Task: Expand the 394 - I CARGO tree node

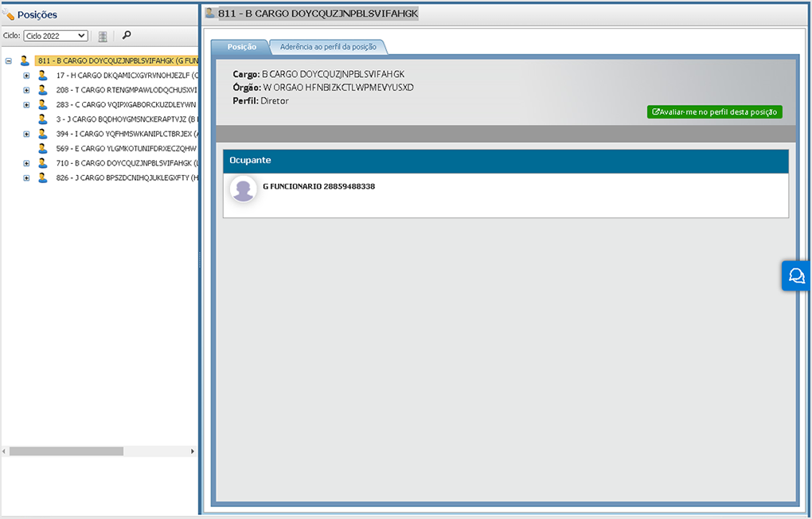Action: click(x=26, y=134)
